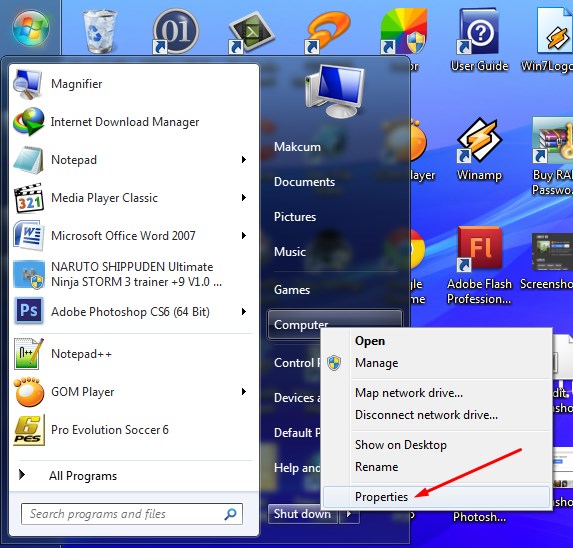Open Help and Support link
This screenshot has width=573, height=548.
[x=297, y=468]
